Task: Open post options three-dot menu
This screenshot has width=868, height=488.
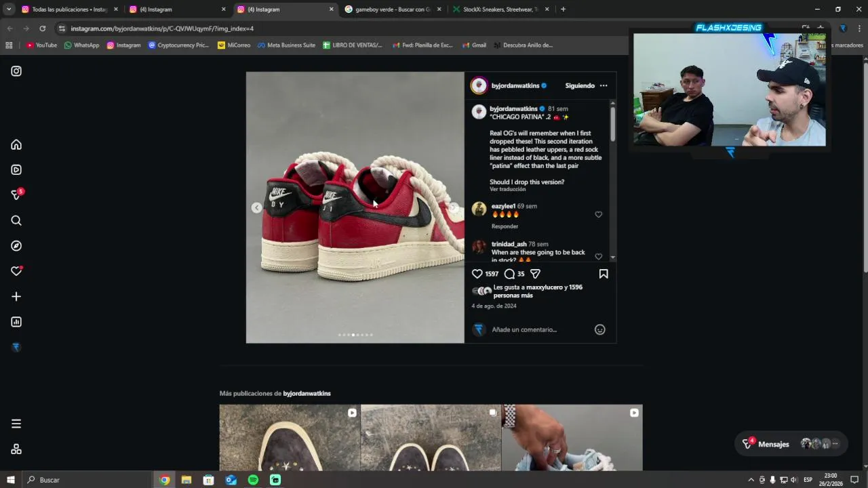Action: pyautogui.click(x=604, y=85)
